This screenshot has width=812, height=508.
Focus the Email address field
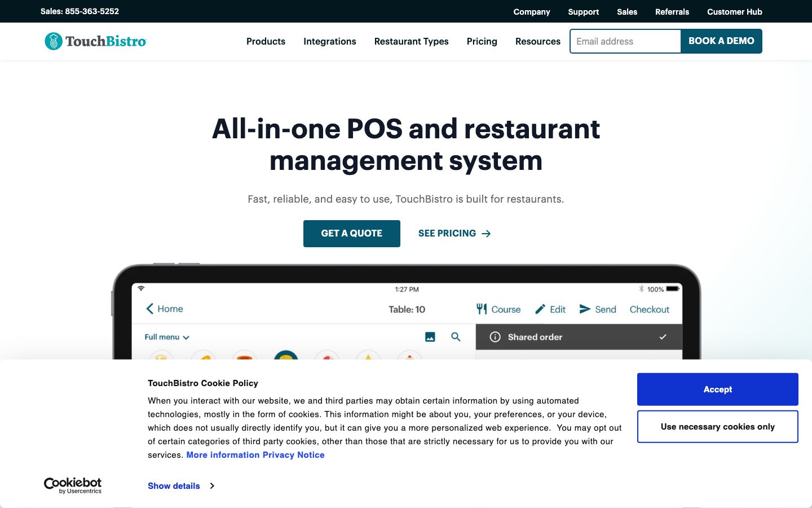[x=625, y=41]
